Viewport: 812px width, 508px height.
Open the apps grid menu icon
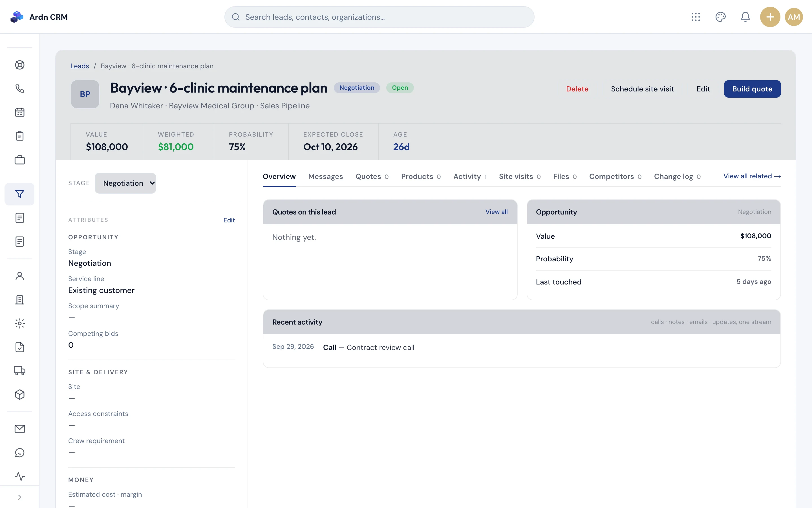[x=696, y=17]
